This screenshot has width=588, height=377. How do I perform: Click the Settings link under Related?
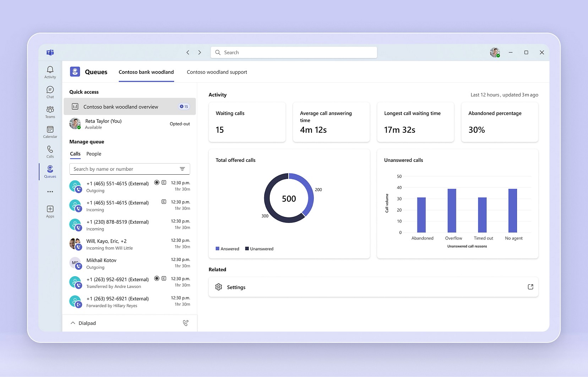pos(236,287)
